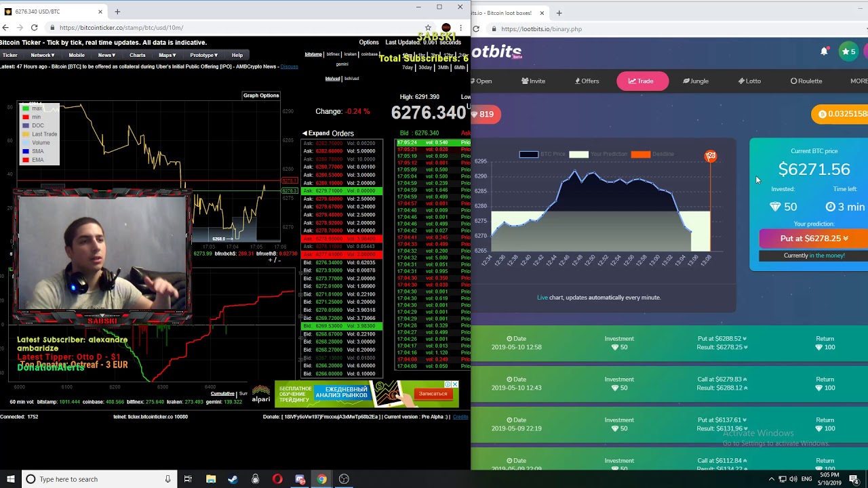Click the Windows taskbar search box

pos(100,479)
